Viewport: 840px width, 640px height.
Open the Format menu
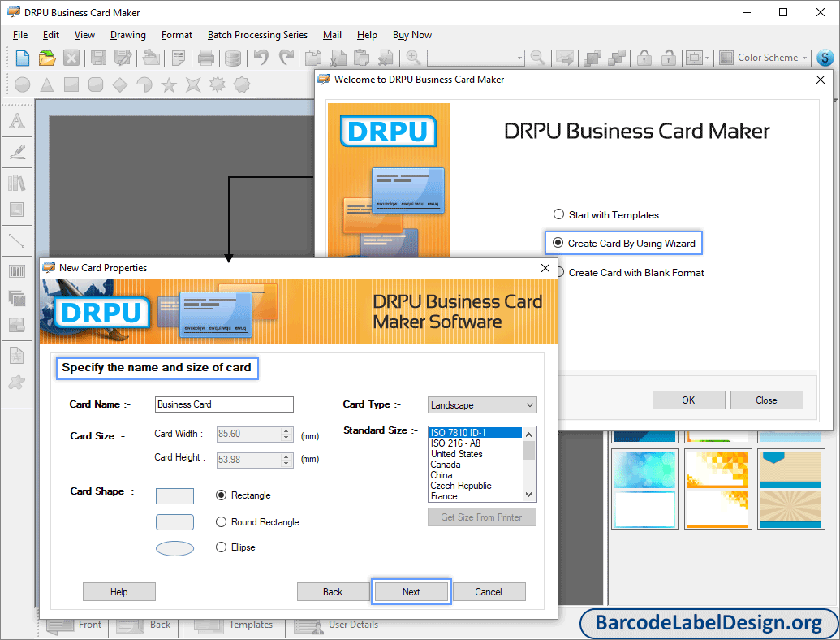(177, 35)
